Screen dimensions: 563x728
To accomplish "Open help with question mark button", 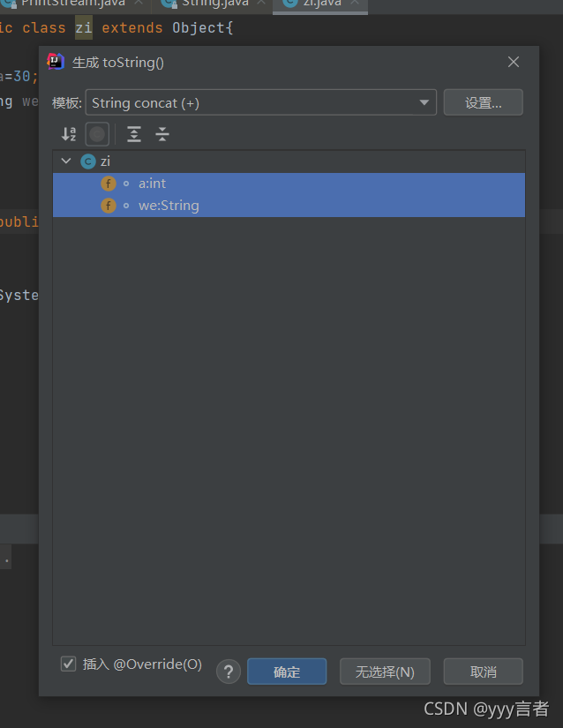I will tap(229, 672).
